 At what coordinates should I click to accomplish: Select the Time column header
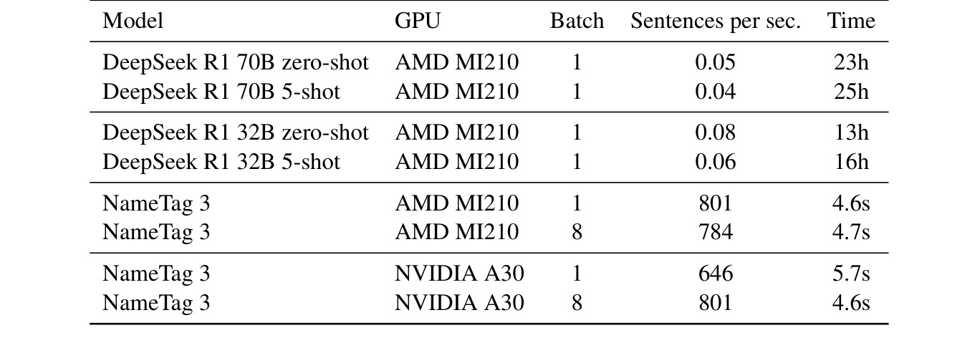tap(851, 21)
